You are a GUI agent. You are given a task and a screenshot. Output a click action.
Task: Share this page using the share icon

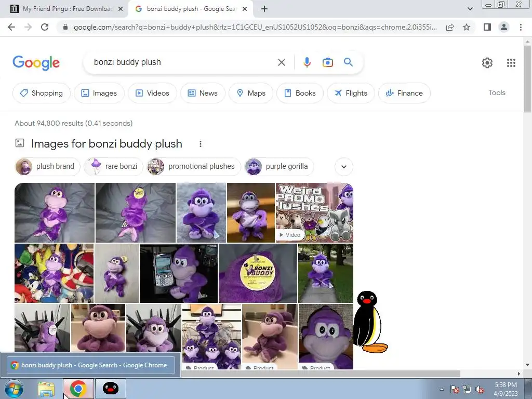point(450,27)
